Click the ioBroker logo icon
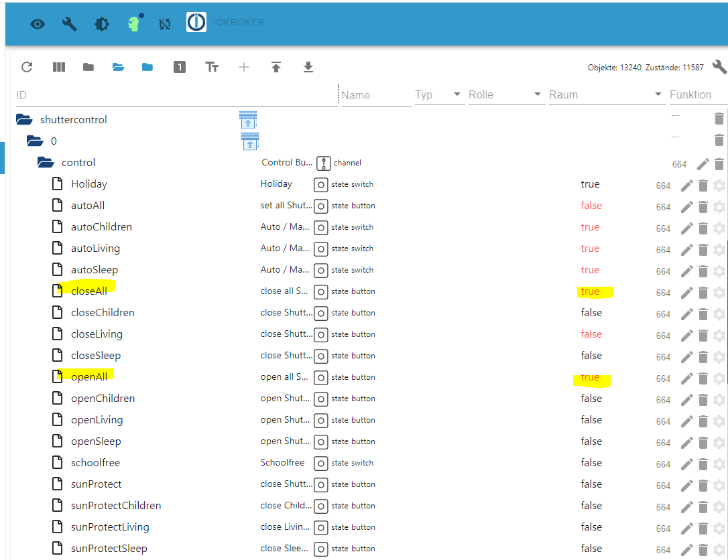Screen dimensions: 728x560 [196, 22]
